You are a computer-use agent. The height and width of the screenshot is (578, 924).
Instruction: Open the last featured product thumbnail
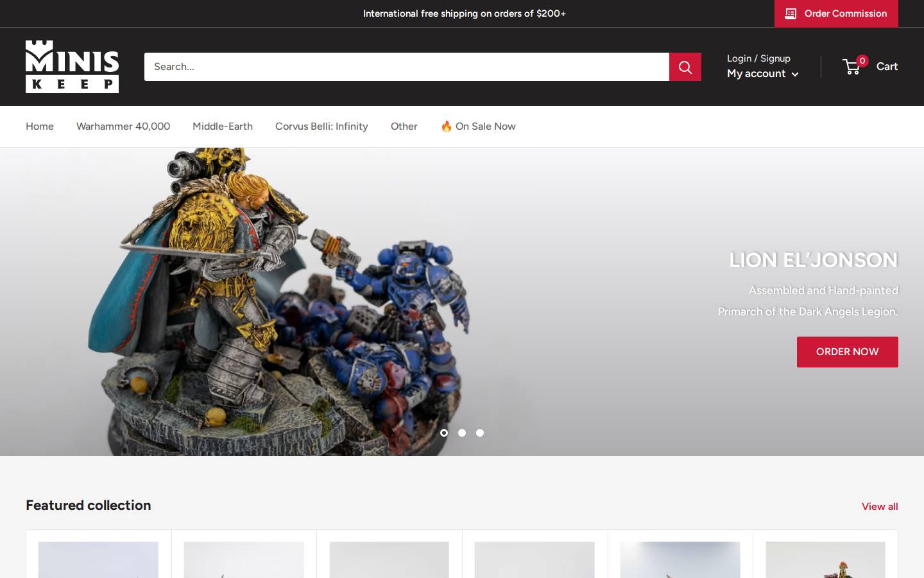pos(825,560)
